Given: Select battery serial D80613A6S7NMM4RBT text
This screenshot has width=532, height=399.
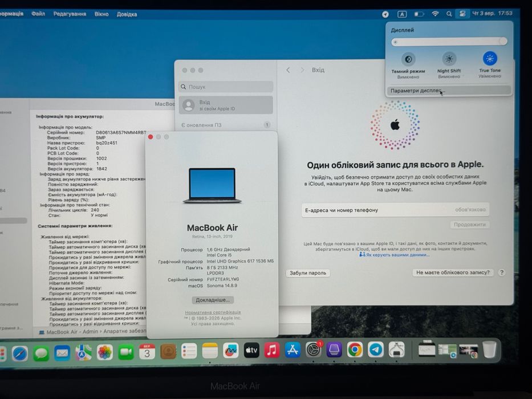Looking at the screenshot, I should [x=121, y=132].
